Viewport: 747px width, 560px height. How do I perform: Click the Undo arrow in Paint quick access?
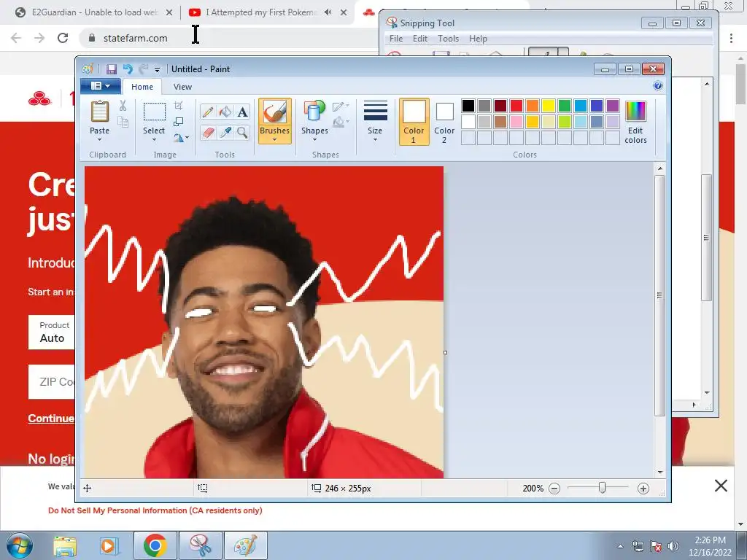click(128, 69)
